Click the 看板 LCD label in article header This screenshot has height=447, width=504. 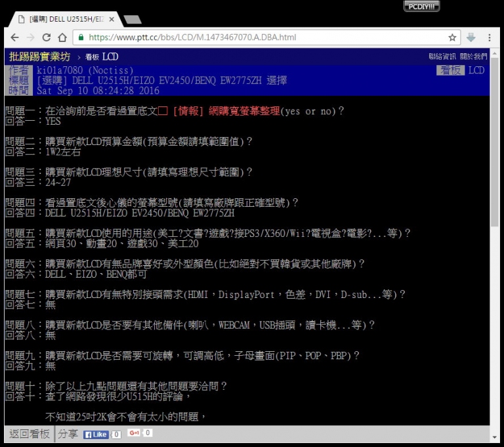(461, 70)
